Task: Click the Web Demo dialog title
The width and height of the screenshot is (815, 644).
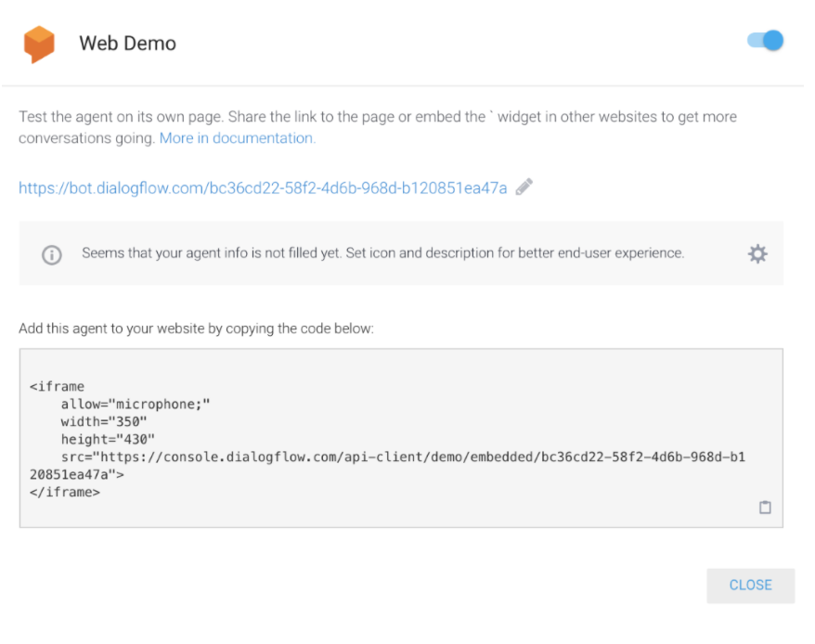Action: pos(127,44)
